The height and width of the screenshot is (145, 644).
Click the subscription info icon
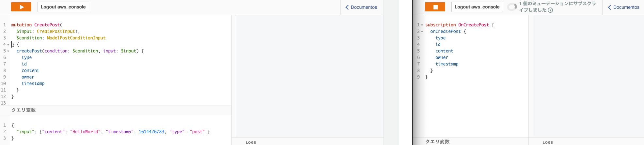point(550,10)
